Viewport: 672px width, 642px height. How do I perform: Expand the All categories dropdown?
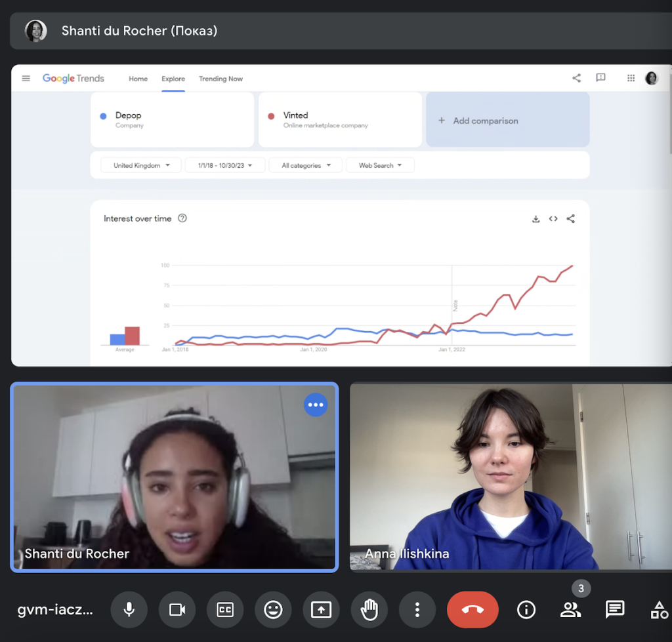click(x=306, y=165)
